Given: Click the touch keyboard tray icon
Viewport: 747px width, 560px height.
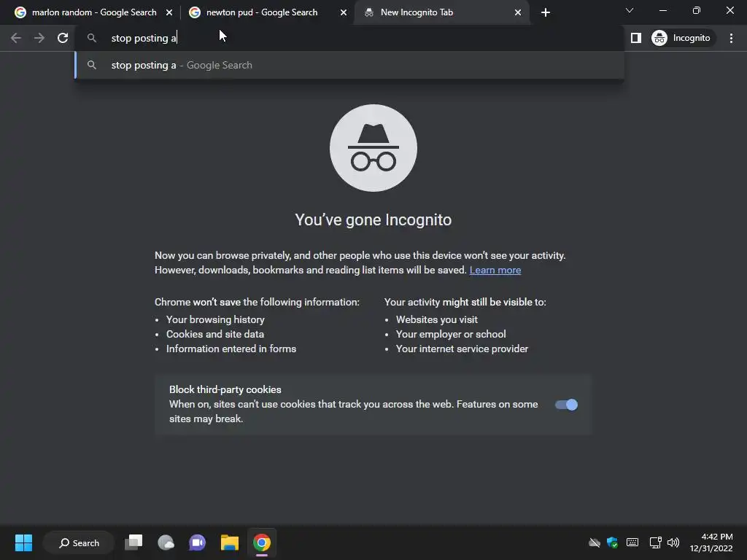Looking at the screenshot, I should 632,542.
